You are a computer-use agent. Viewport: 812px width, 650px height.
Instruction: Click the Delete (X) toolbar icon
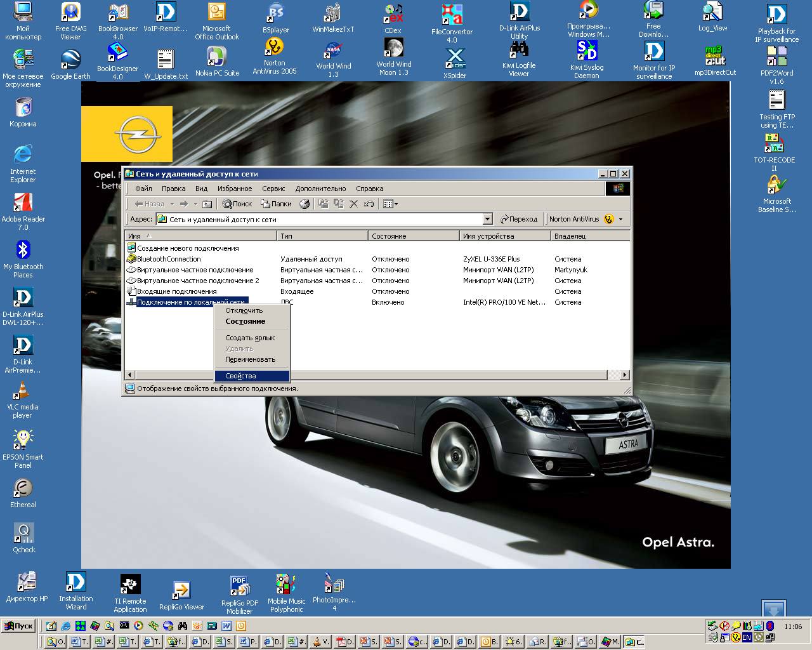(x=354, y=204)
